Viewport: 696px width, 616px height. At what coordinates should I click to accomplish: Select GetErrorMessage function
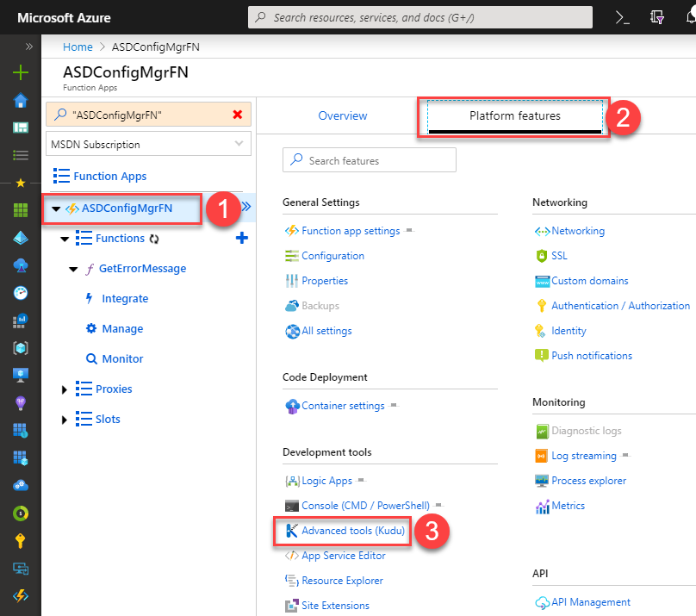pos(142,269)
